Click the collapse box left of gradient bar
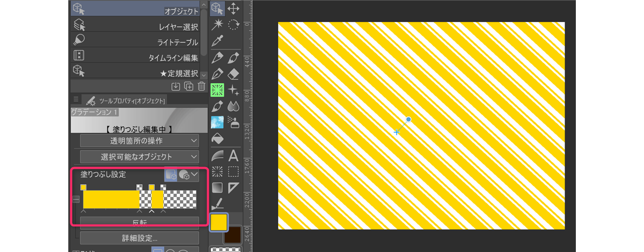Viewport: 644px width, 252px height. coord(76,199)
